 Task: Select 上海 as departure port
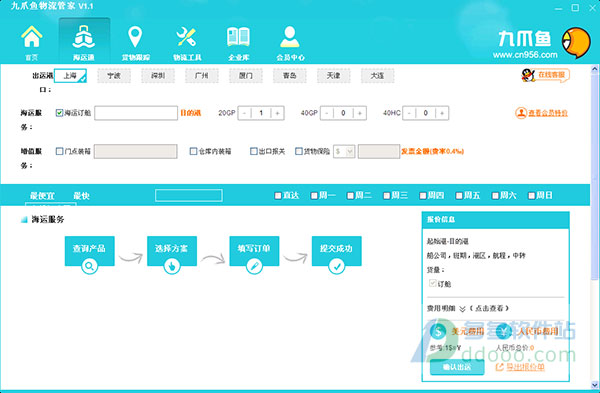click(x=70, y=75)
